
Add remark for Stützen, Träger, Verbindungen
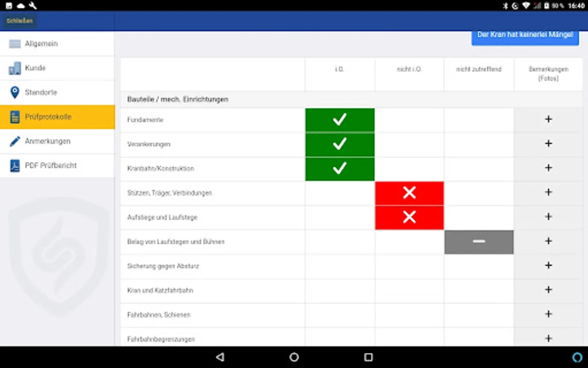pyautogui.click(x=548, y=192)
